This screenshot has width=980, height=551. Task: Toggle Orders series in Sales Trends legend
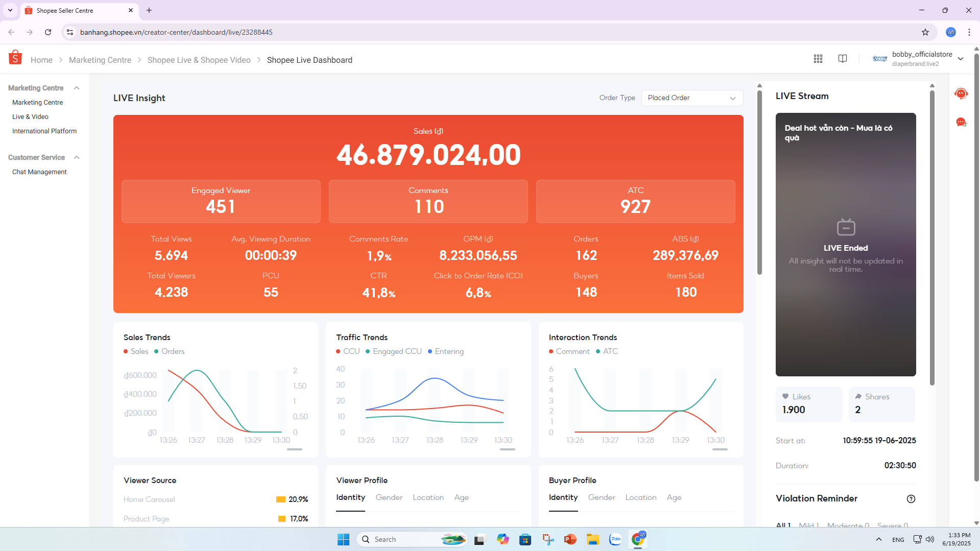pos(170,351)
